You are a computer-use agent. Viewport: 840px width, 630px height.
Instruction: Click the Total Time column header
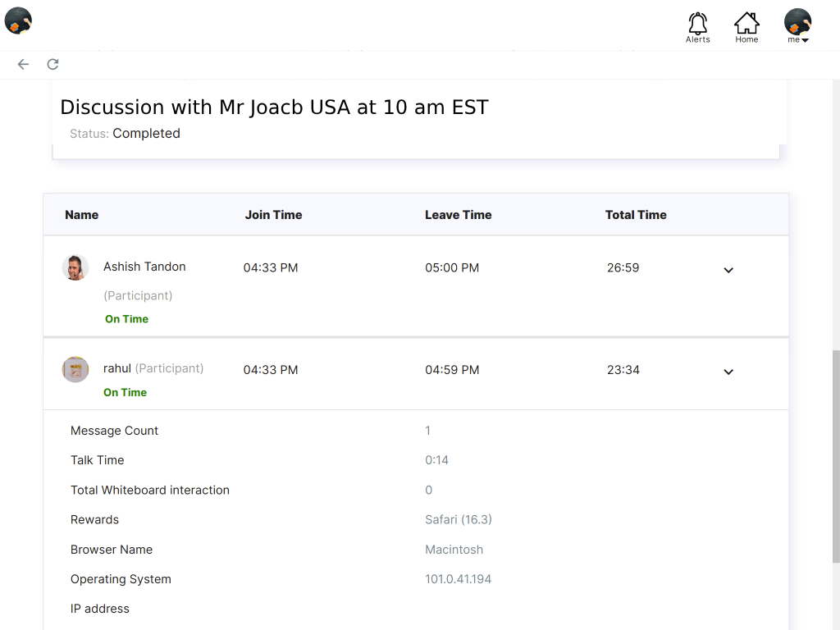pyautogui.click(x=636, y=215)
